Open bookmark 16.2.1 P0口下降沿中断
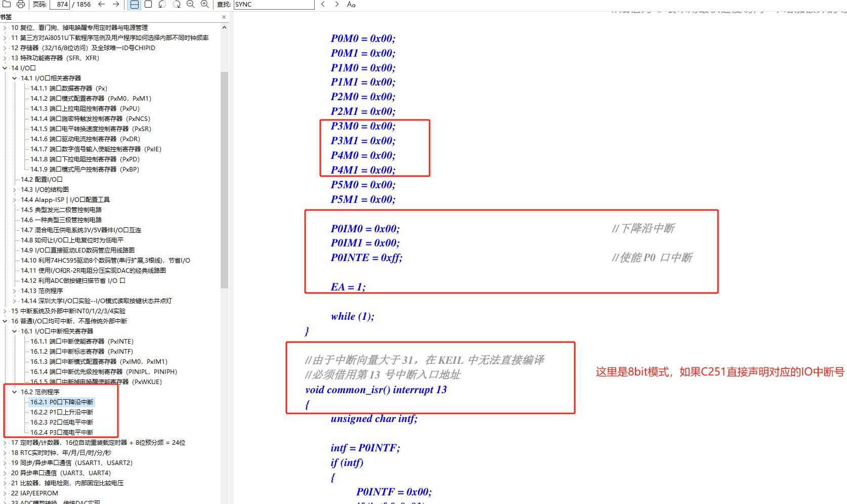 62,402
